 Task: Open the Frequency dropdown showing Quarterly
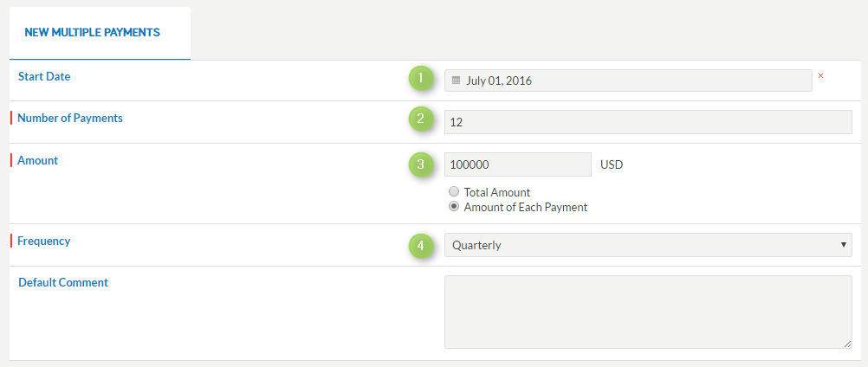coord(648,245)
